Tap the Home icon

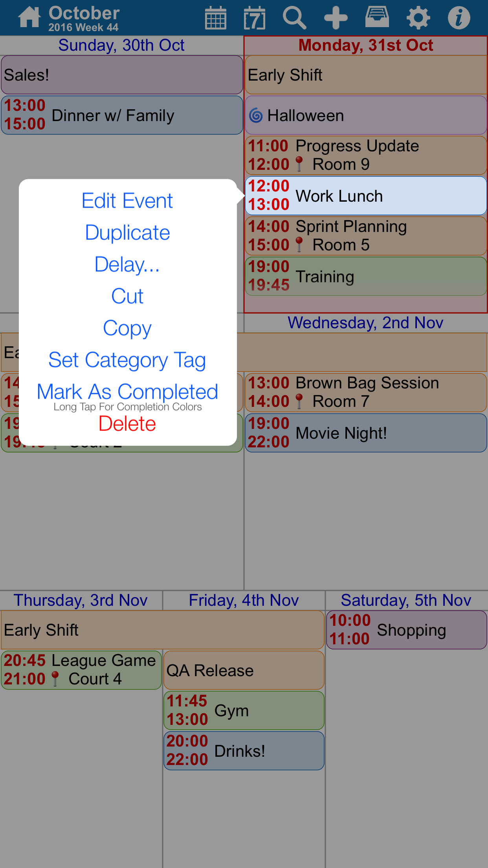coord(29,18)
